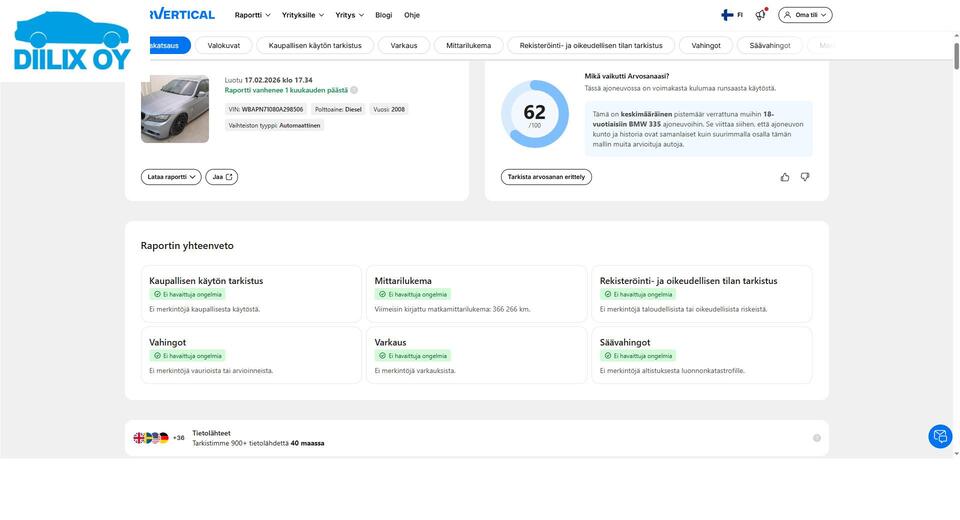Image resolution: width=960 pixels, height=520 pixels.
Task: Click the country flags data sources icon
Action: (151, 438)
